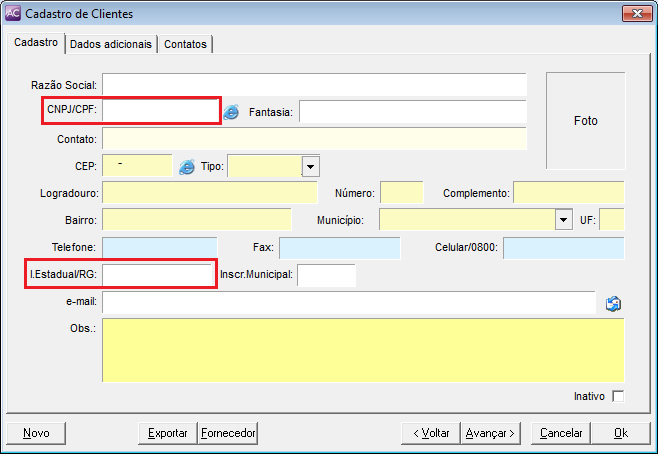The width and height of the screenshot is (658, 455).
Task: Click the Exportar button
Action: (167, 433)
